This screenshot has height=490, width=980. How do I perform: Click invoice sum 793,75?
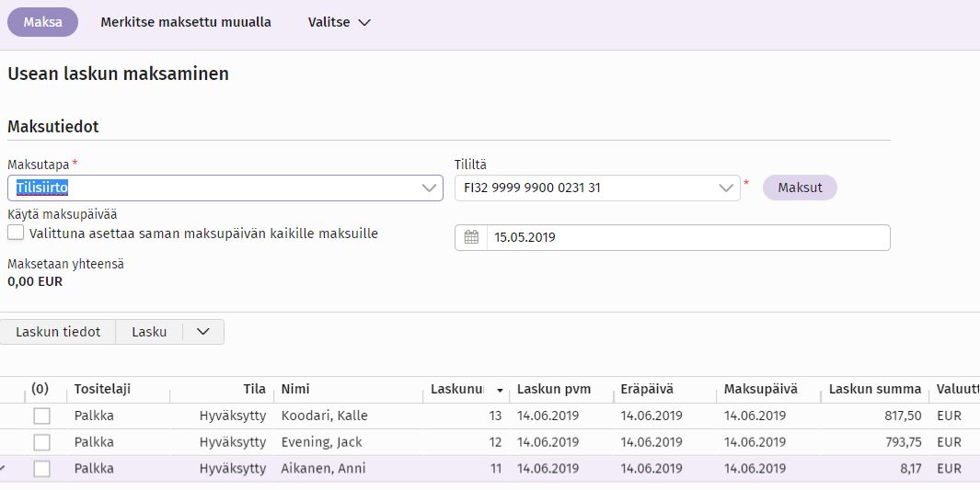point(903,442)
